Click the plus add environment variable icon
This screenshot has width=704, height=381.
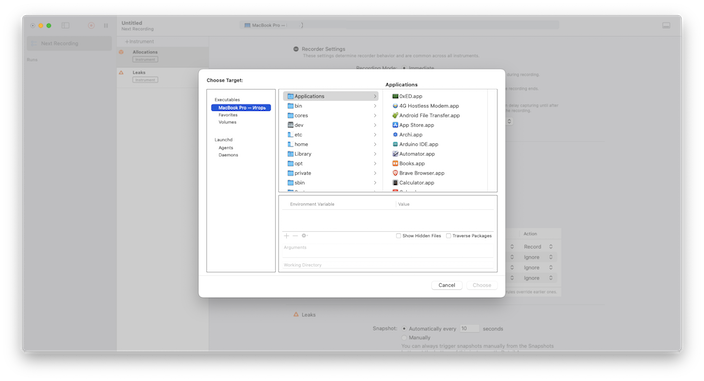pyautogui.click(x=286, y=236)
